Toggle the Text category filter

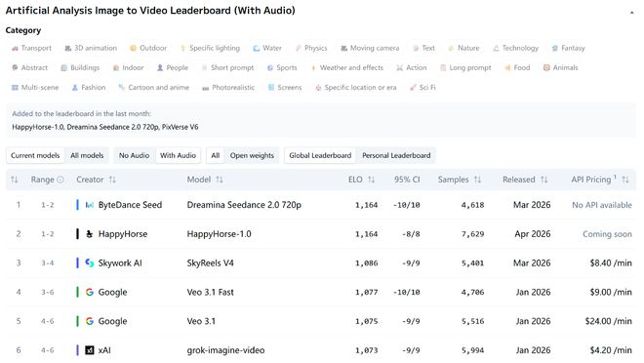[423, 48]
